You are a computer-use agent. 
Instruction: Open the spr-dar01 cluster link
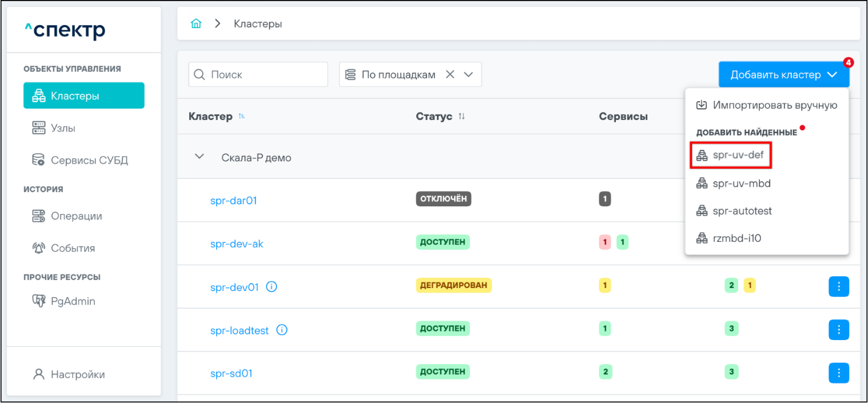coord(233,201)
